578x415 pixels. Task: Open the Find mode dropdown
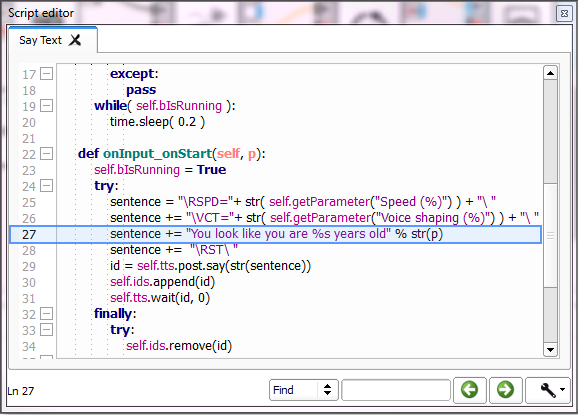click(x=304, y=390)
